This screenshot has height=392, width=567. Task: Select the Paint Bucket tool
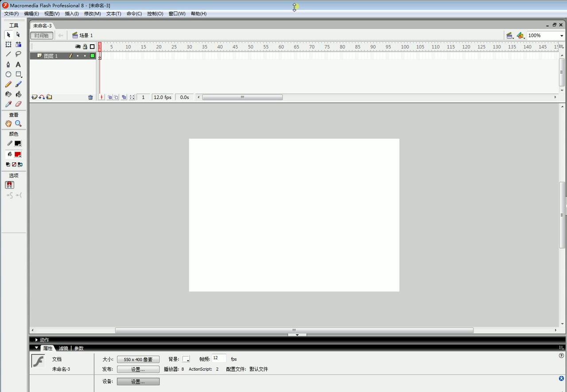click(x=18, y=94)
